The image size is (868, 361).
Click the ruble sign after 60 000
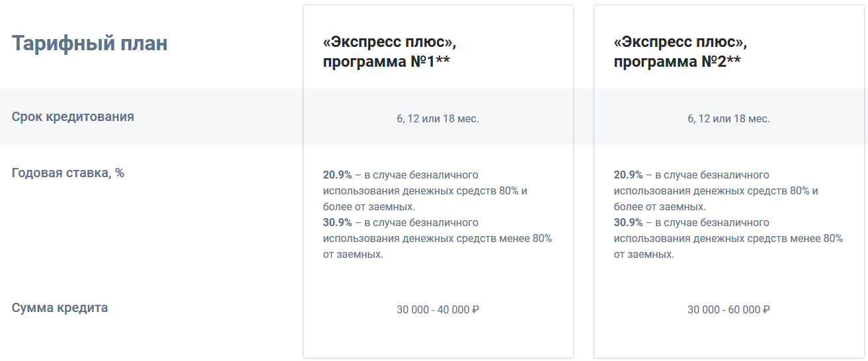[x=766, y=310]
